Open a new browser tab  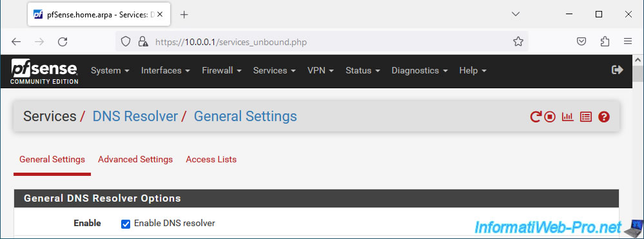[184, 15]
